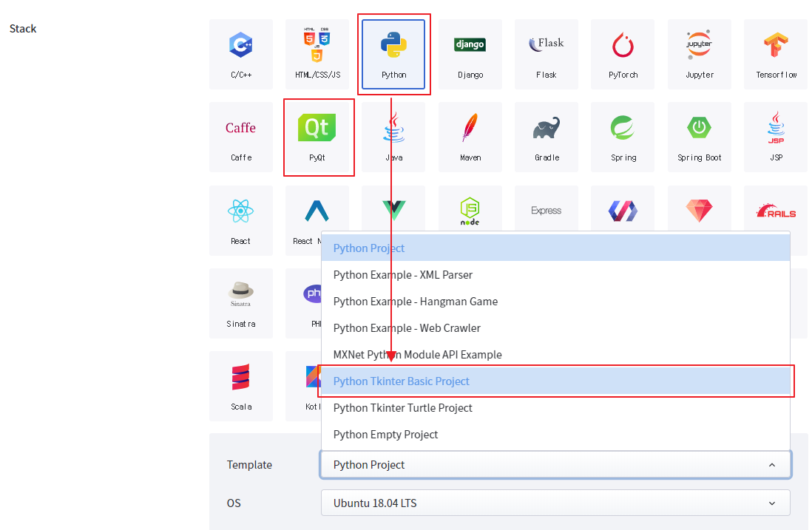Choose the HTML/CSS/JS stack
Viewport: 812px width, 530px height.
(317, 55)
